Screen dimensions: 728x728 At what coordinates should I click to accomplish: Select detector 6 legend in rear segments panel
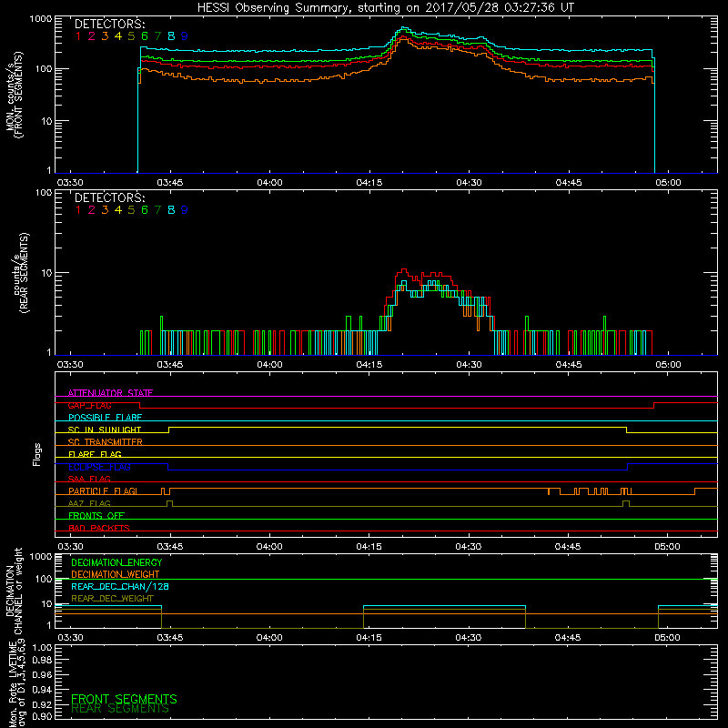point(145,210)
